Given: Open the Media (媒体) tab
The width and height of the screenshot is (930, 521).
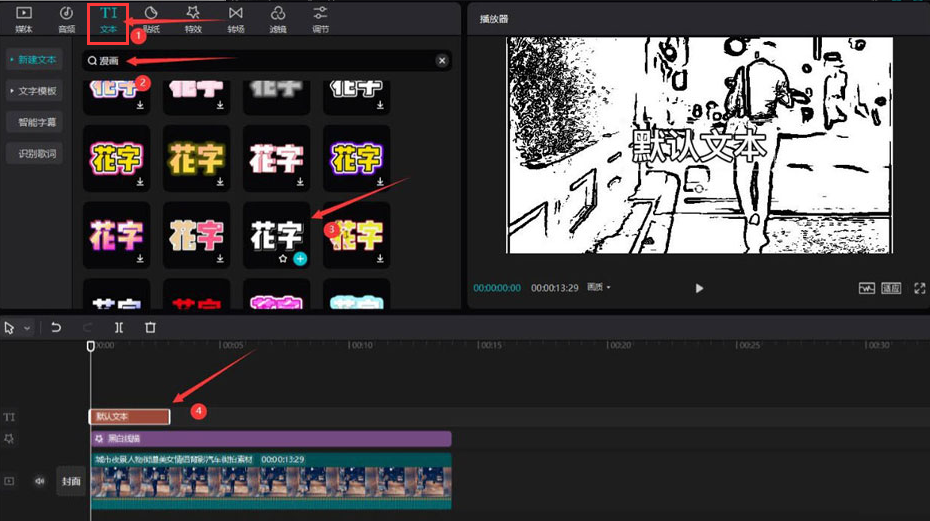Looking at the screenshot, I should [x=24, y=19].
